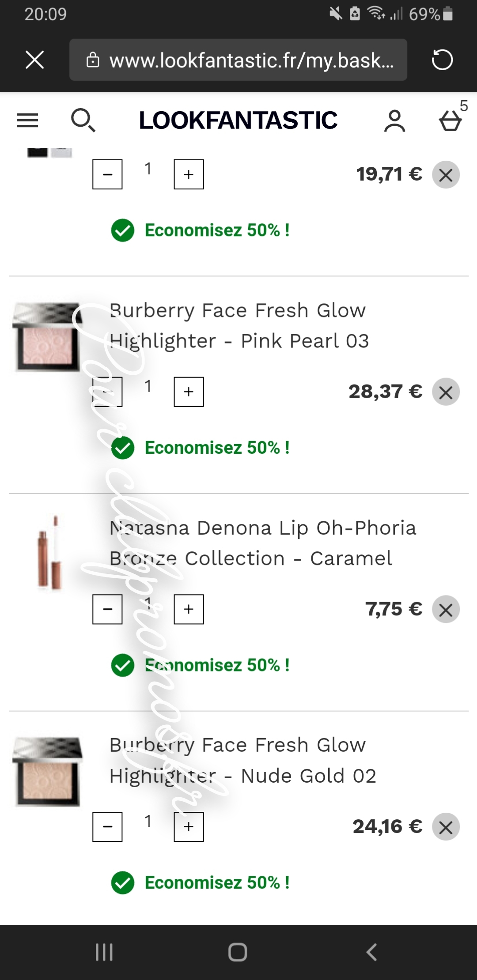This screenshot has width=477, height=980.
Task: Remove Nude Gold 02 highlighter from basket
Action: (x=446, y=827)
